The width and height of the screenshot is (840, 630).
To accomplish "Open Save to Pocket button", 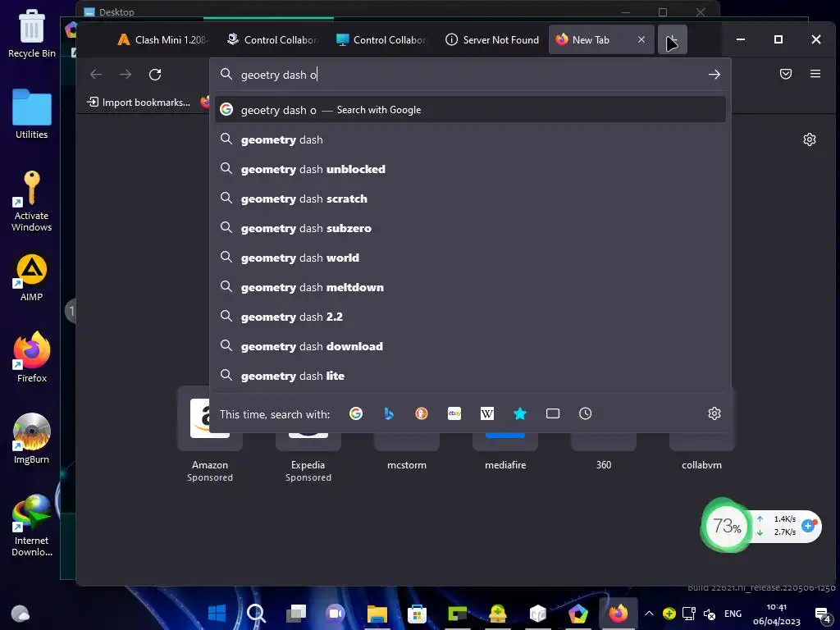I will 785,74.
